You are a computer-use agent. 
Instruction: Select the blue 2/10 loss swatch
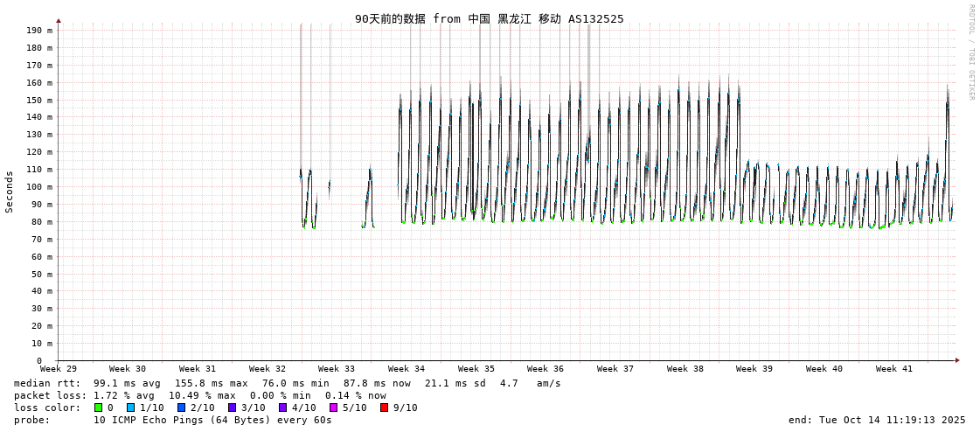pos(181,408)
